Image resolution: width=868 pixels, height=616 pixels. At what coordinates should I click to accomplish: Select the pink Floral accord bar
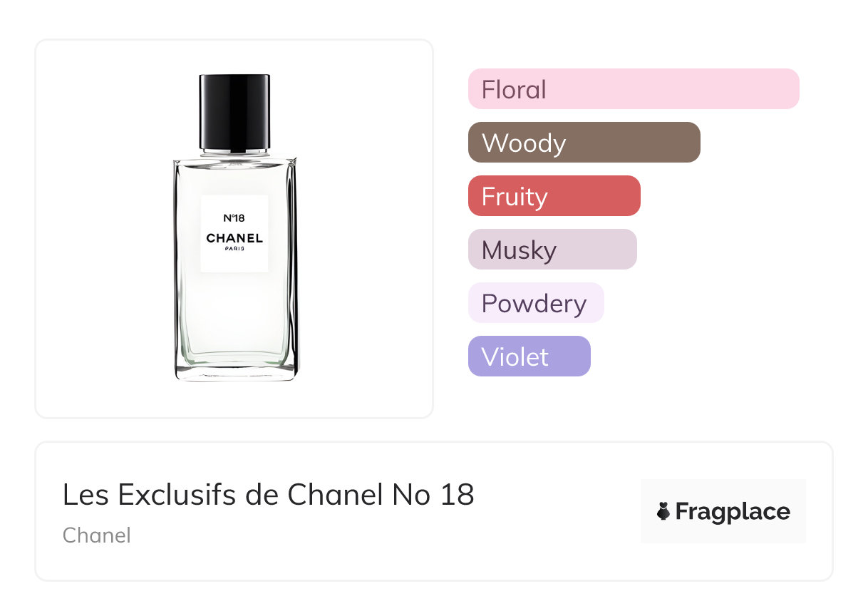point(633,89)
